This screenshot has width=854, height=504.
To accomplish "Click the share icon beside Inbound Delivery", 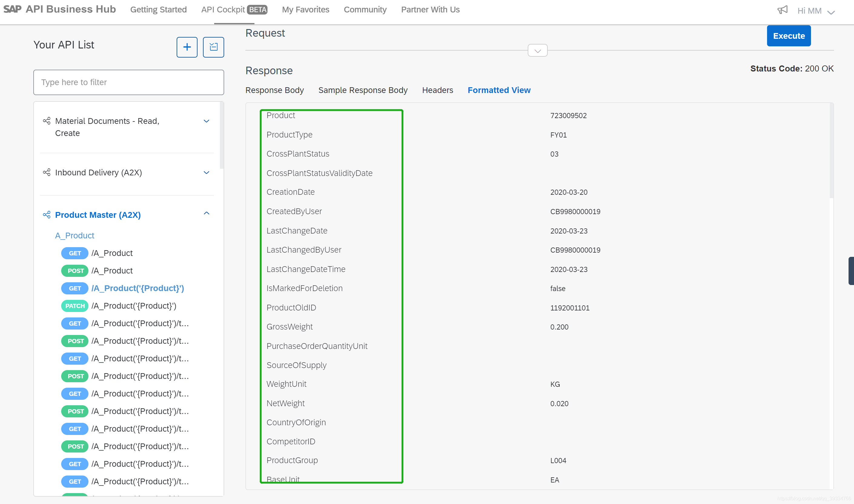I will [47, 172].
